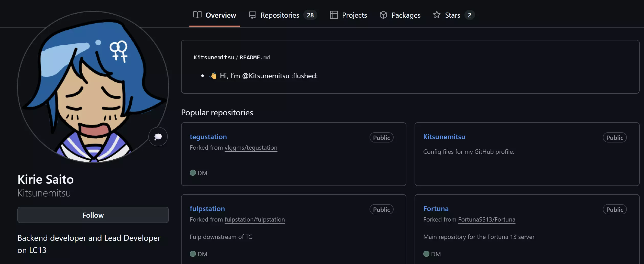Click DM language dot in fulpstation card

tap(193, 254)
